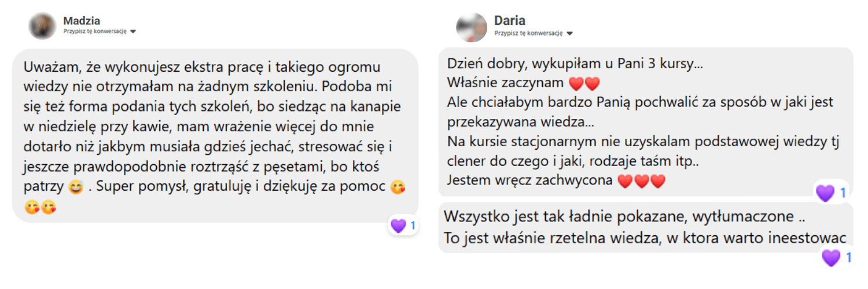
Task: Click the sweat-smile emoji after 'patrzy'
Action: coord(75,187)
